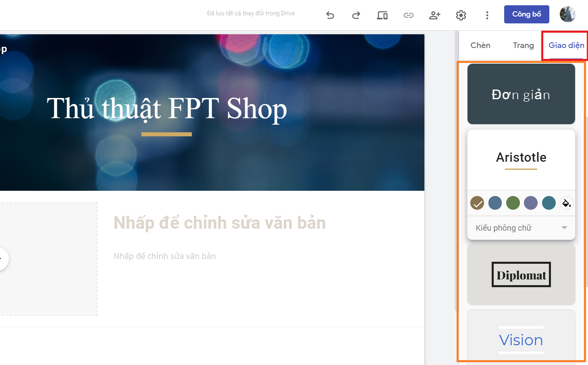Click the Copy link icon
Screen dimensions: 588x365
pos(408,15)
